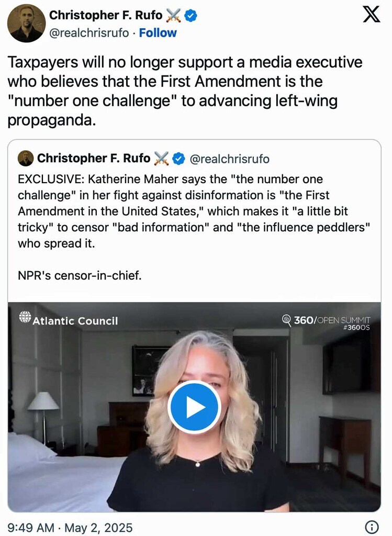Image resolution: width=392 pixels, height=536 pixels.
Task: Click the small avatar in quoted tweet
Action: coord(25,158)
